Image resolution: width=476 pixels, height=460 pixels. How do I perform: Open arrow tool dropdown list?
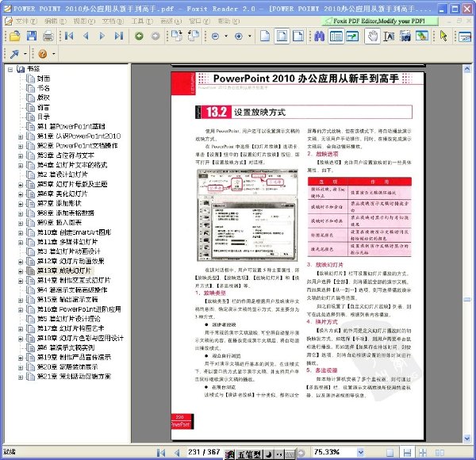click(x=25, y=54)
